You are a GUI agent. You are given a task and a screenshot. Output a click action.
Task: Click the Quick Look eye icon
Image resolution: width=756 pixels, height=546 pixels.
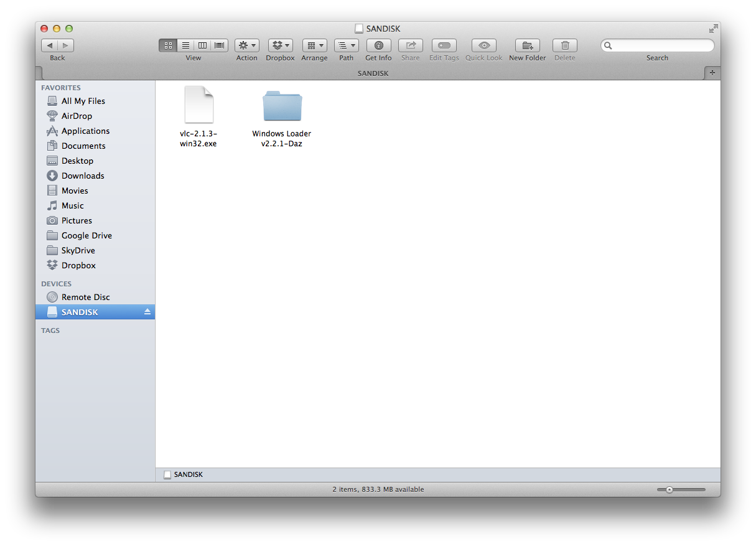click(x=484, y=45)
